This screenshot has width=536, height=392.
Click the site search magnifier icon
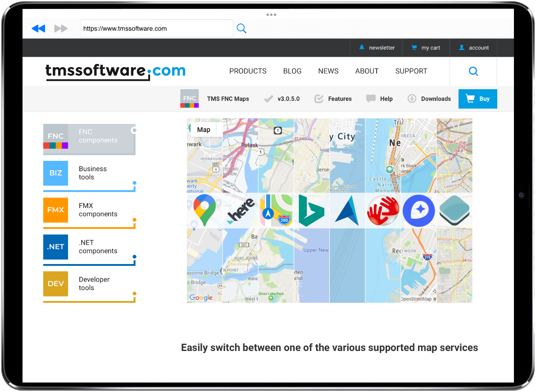coord(473,71)
